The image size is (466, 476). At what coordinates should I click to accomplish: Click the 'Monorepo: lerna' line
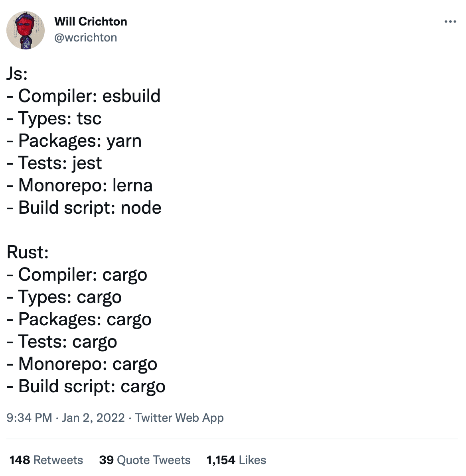pos(79,185)
